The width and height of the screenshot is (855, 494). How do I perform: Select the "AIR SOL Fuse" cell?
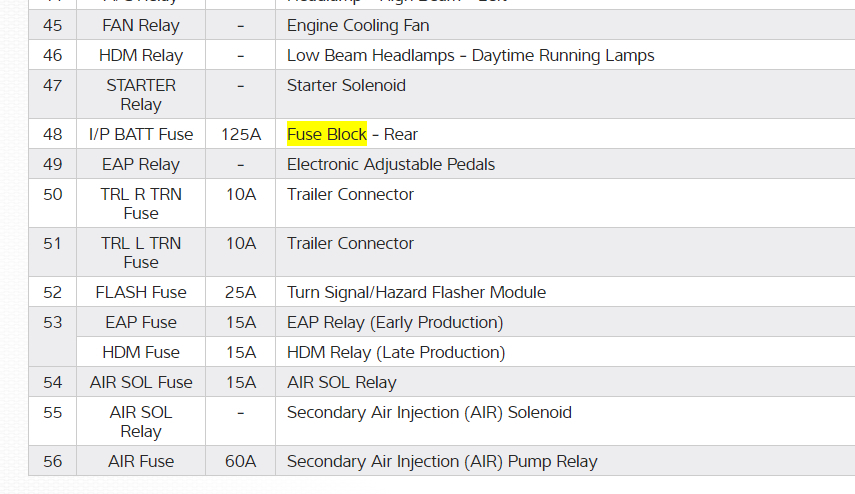tap(140, 382)
